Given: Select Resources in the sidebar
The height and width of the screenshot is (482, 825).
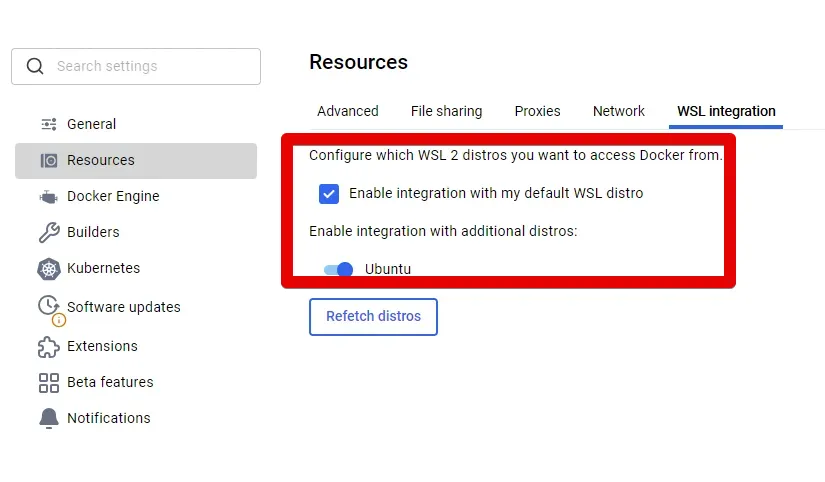Looking at the screenshot, I should click(x=136, y=160).
